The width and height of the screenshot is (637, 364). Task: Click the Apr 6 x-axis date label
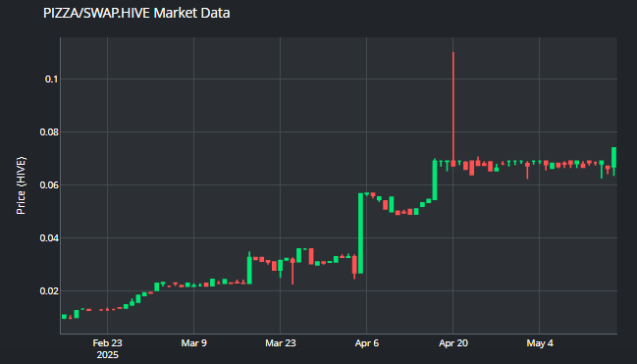(x=367, y=343)
